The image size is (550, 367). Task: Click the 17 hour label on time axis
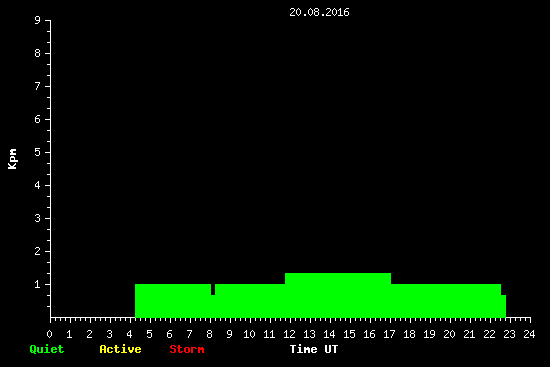pos(389,334)
